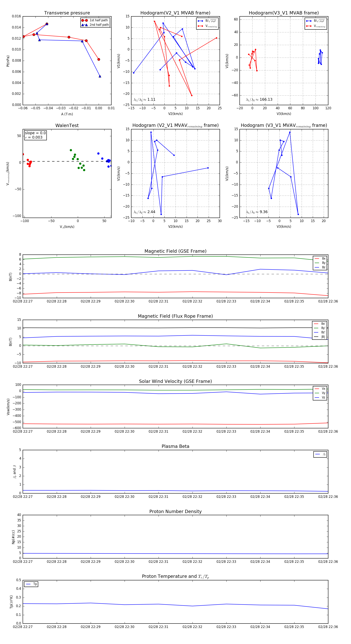
Task: Click the "A (T·m)" x-axis label
Action: 67,114
